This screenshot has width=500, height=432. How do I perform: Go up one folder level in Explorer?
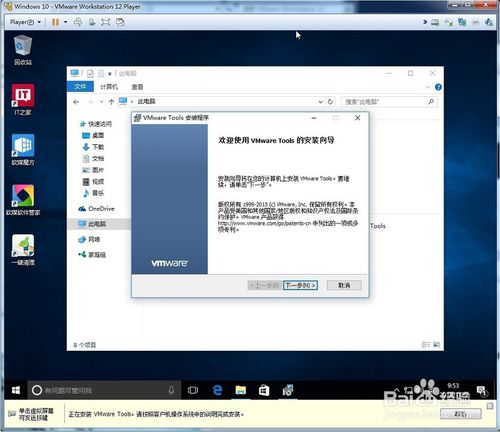[111, 102]
